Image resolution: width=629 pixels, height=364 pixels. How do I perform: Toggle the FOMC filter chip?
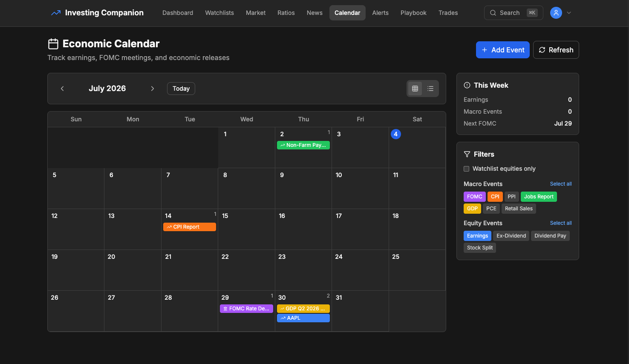475,197
